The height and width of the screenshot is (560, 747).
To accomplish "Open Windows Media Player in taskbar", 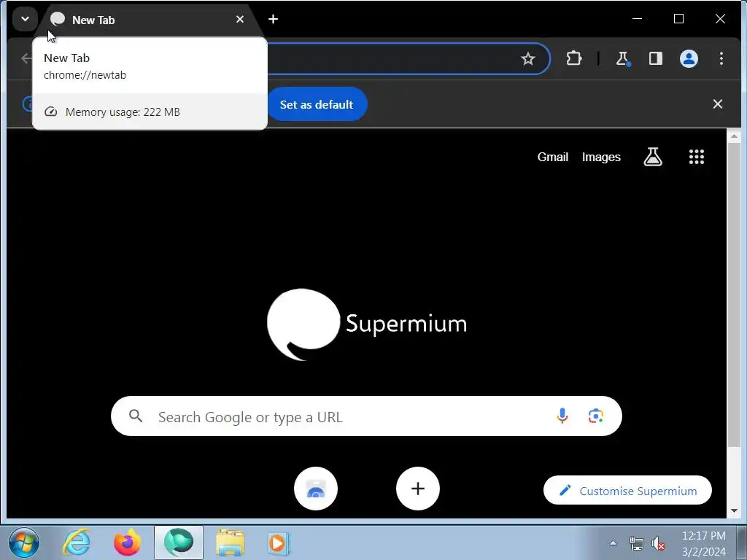I will point(278,542).
